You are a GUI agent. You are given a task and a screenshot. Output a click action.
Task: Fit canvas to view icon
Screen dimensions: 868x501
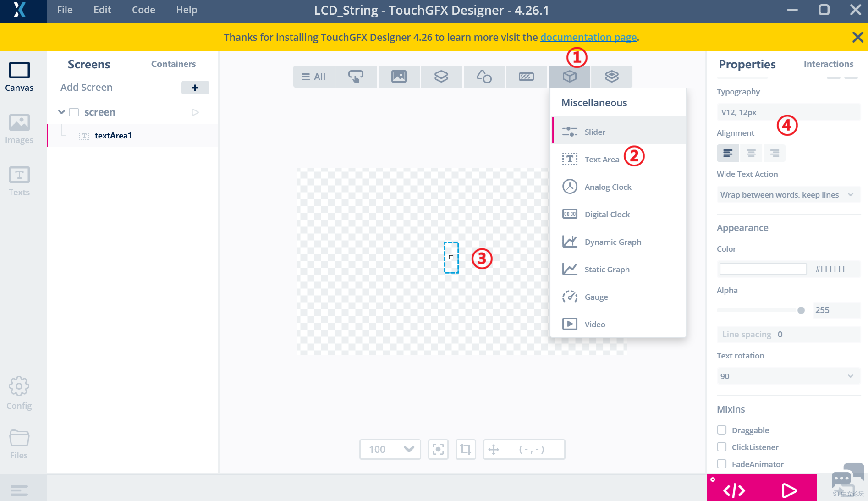(x=438, y=449)
